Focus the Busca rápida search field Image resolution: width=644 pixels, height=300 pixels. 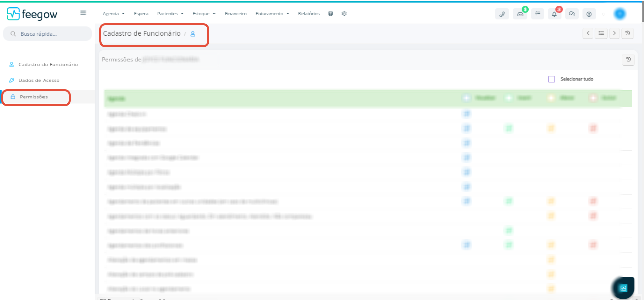(47, 34)
